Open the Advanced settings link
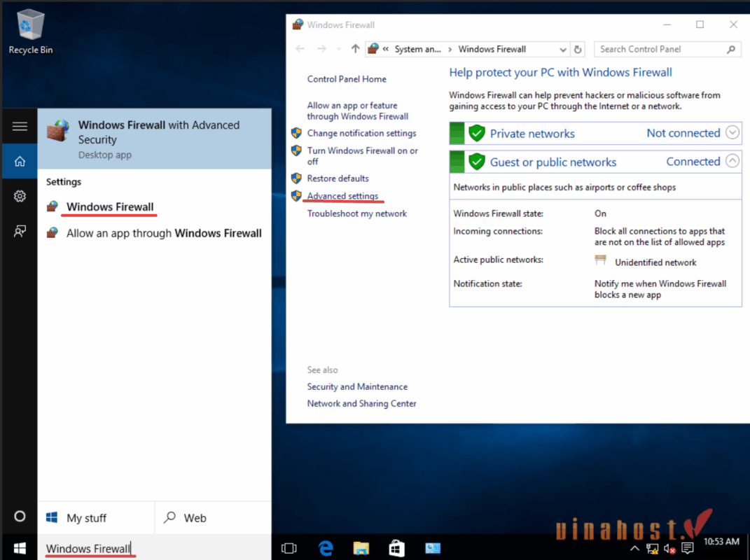 [x=342, y=196]
